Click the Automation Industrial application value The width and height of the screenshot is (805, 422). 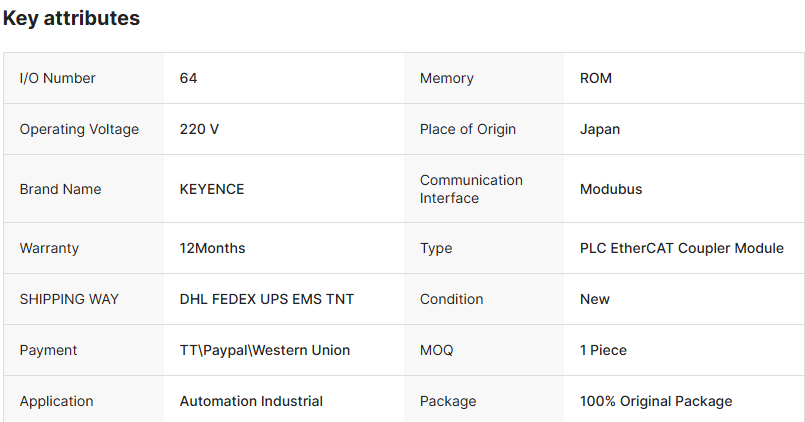pos(251,401)
